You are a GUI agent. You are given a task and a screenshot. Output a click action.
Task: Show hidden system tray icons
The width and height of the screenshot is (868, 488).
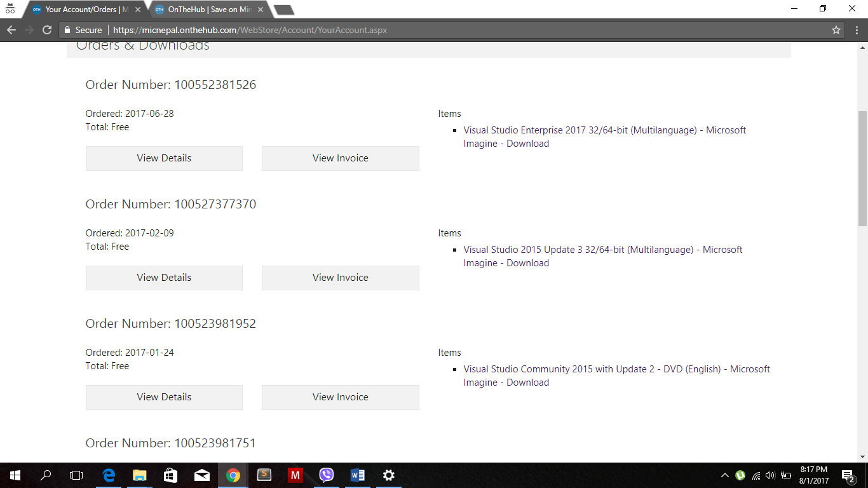[725, 475]
